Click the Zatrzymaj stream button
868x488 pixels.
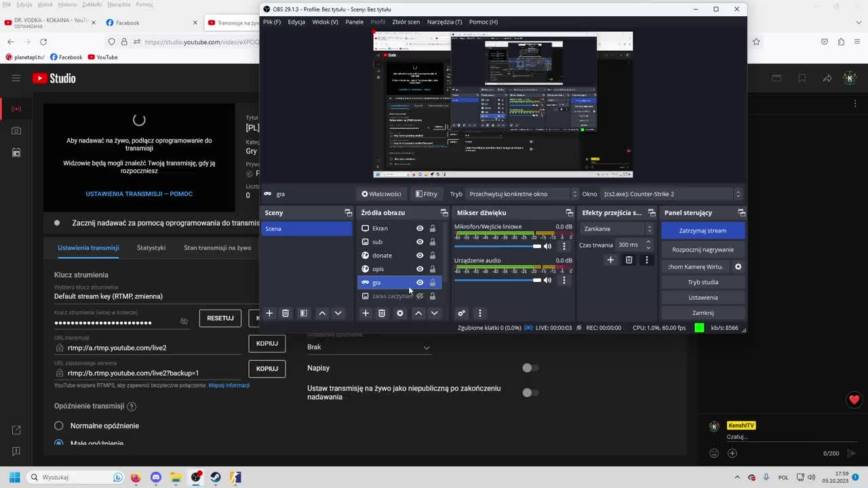pos(703,230)
